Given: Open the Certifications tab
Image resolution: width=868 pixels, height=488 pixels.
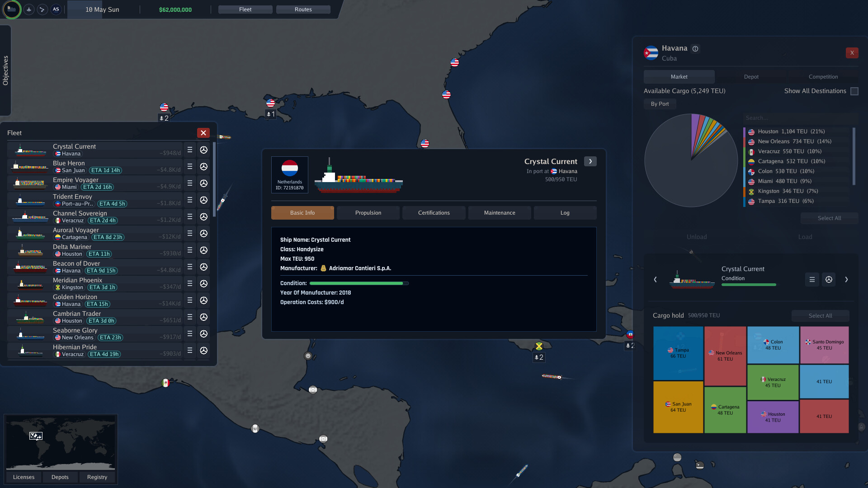Looking at the screenshot, I should 434,213.
